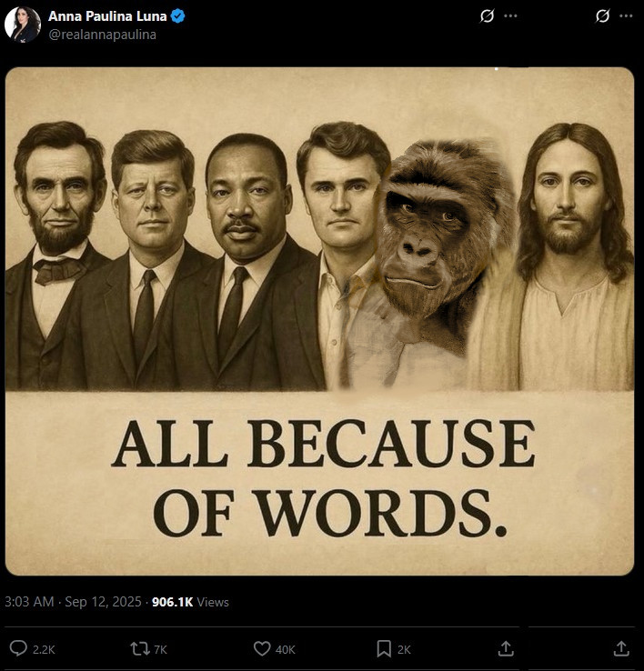
Task: Click the rightmost Grok icon in header
Action: click(602, 16)
